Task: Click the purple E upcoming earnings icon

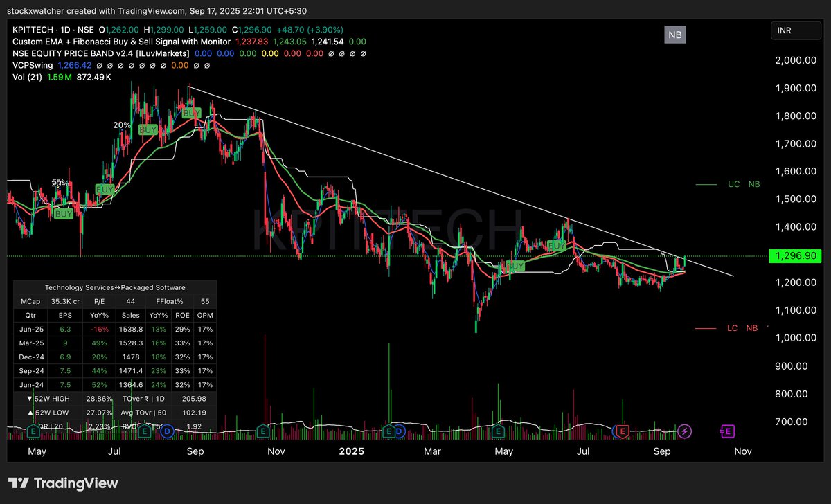Action: click(x=727, y=431)
